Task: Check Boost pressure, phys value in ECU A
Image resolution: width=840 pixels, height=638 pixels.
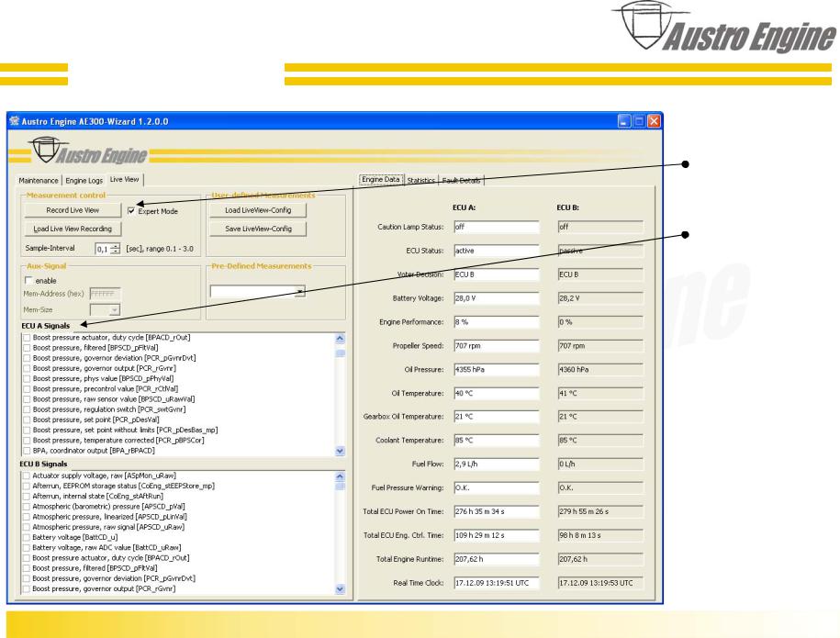Action: coord(27,379)
